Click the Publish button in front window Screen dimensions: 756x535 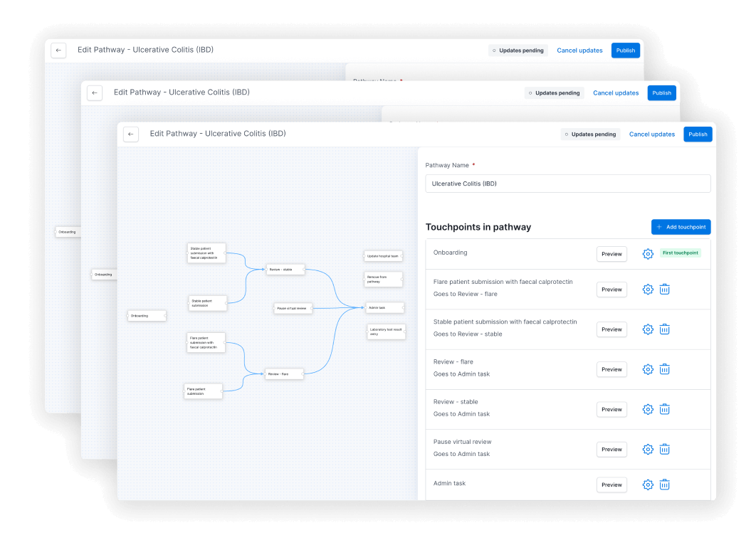click(x=698, y=134)
